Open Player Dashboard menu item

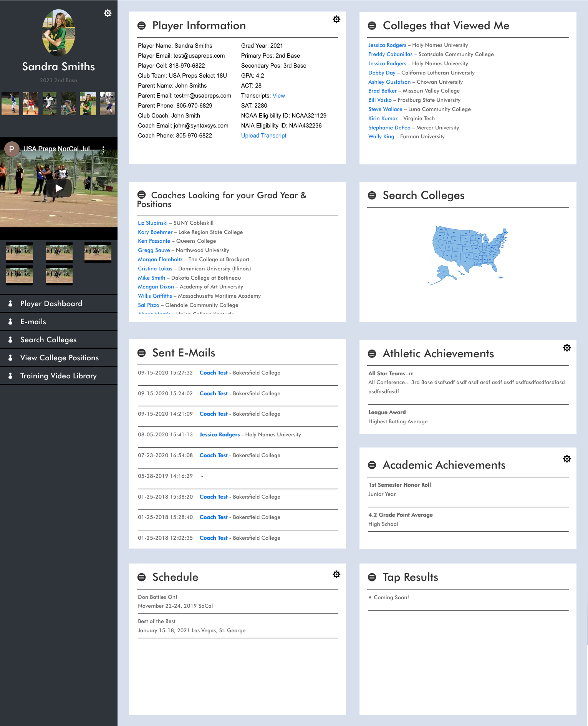59,303
